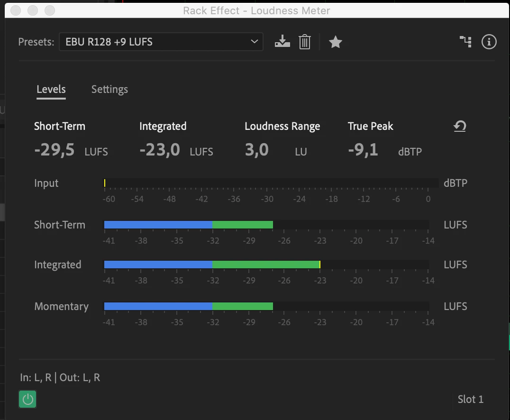
Task: Click the Momentary LUFS meter bar
Action: pyautogui.click(x=267, y=306)
